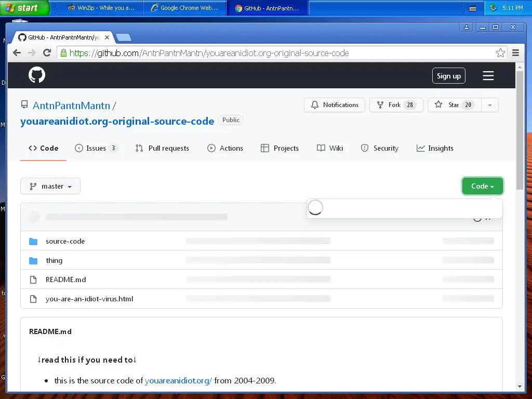
Task: Click the README.md file icon
Action: [x=33, y=280]
